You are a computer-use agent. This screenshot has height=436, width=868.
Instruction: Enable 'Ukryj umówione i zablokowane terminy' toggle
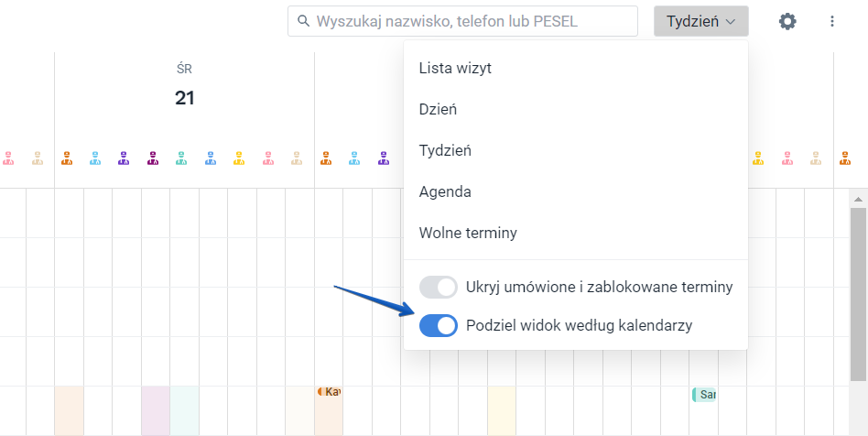pos(438,288)
